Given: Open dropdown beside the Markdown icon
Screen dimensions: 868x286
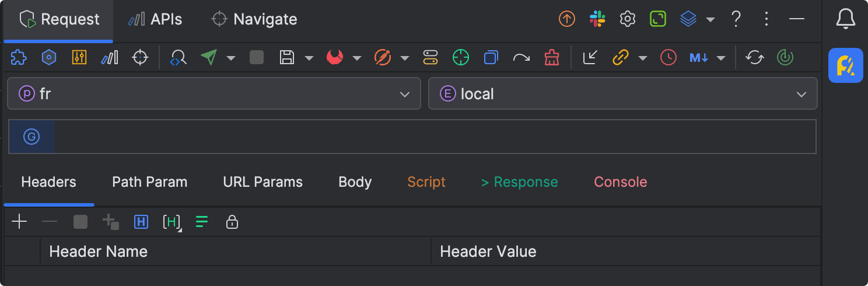Looking at the screenshot, I should tap(721, 58).
